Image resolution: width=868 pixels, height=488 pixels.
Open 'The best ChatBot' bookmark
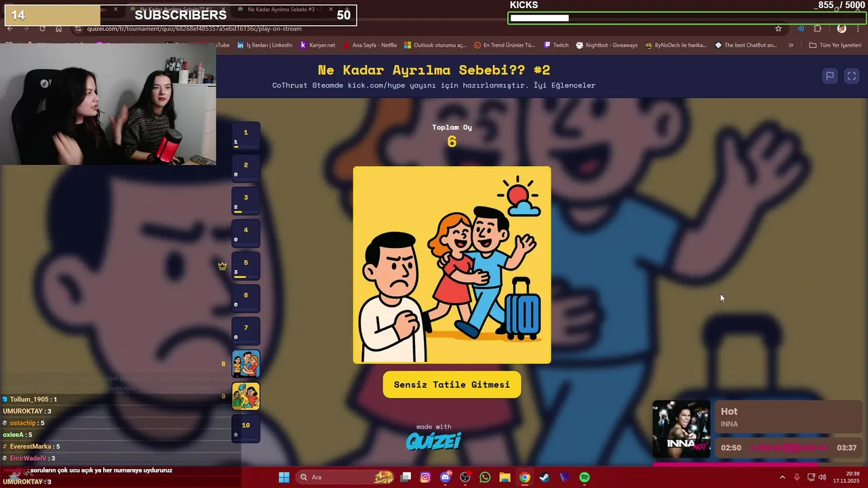point(746,45)
